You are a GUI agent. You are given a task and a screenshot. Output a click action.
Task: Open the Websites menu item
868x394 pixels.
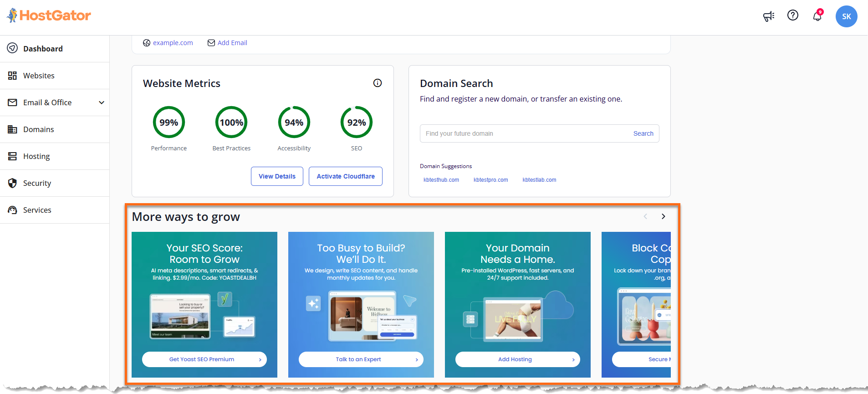[55, 76]
